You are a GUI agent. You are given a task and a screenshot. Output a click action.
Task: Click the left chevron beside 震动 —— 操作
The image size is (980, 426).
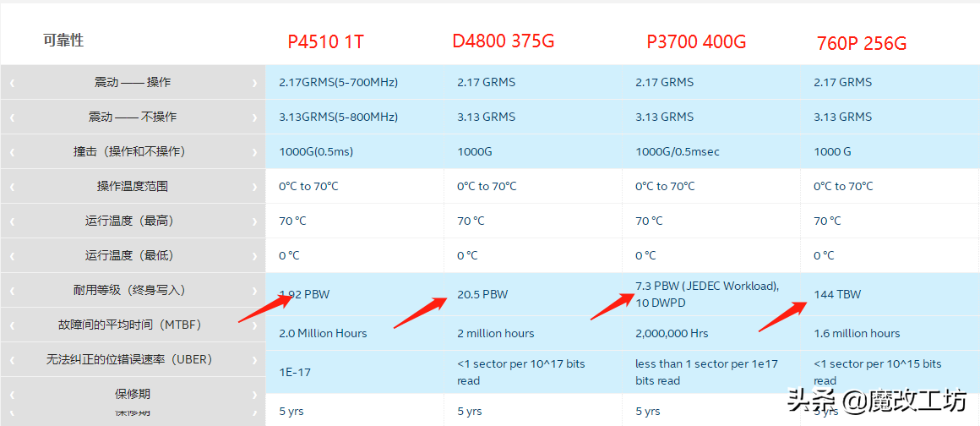(12, 83)
